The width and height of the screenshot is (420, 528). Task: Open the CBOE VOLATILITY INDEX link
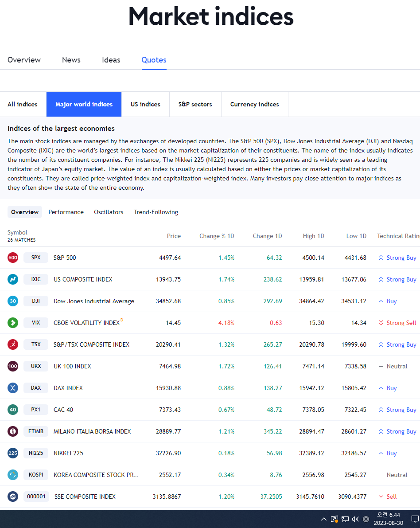click(x=86, y=323)
